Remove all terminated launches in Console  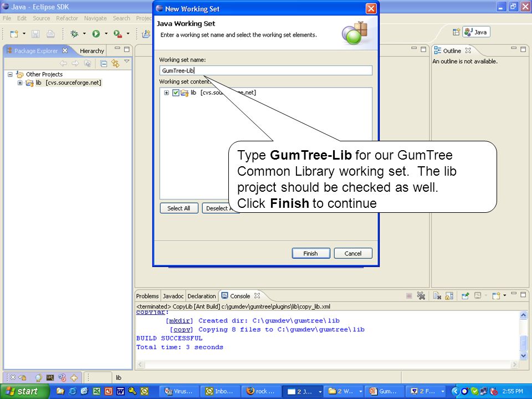tap(421, 296)
